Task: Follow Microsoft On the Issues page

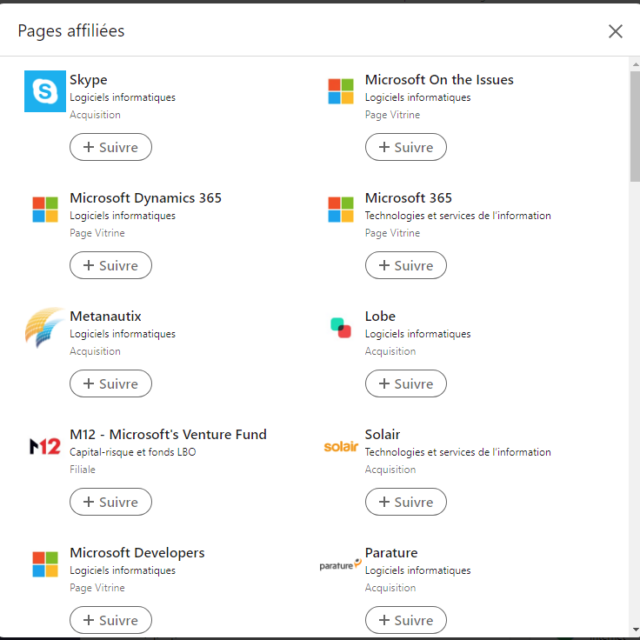Action: [x=406, y=147]
